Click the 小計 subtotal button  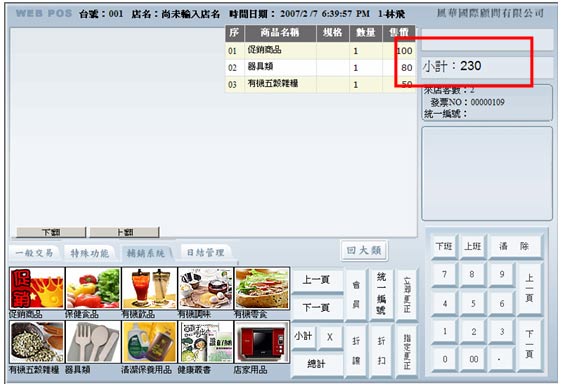303,336
